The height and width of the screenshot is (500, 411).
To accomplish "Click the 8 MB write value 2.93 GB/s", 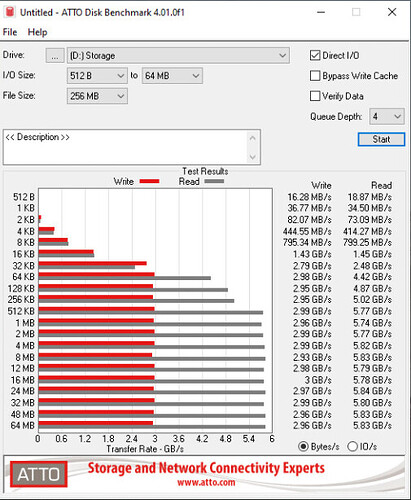I will [312, 357].
